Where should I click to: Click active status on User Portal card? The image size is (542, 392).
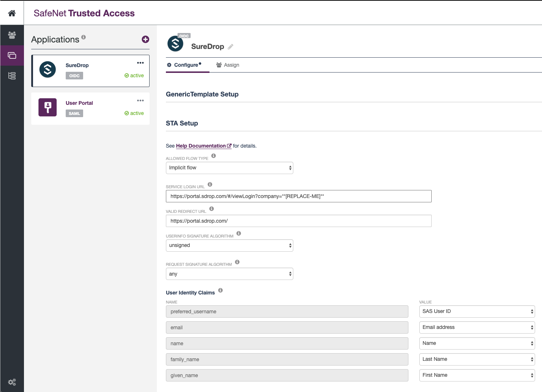coord(134,113)
